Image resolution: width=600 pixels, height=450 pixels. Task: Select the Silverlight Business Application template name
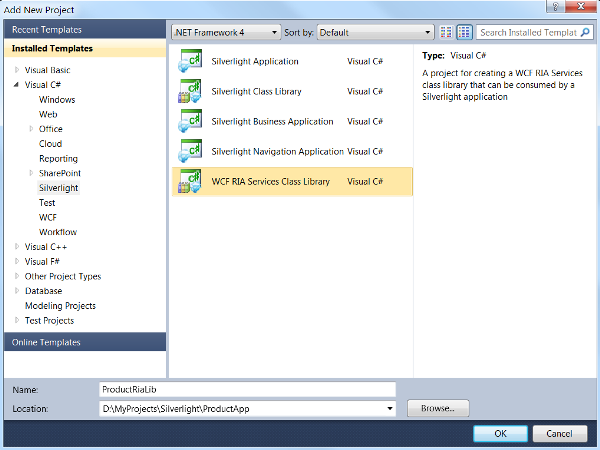point(272,121)
